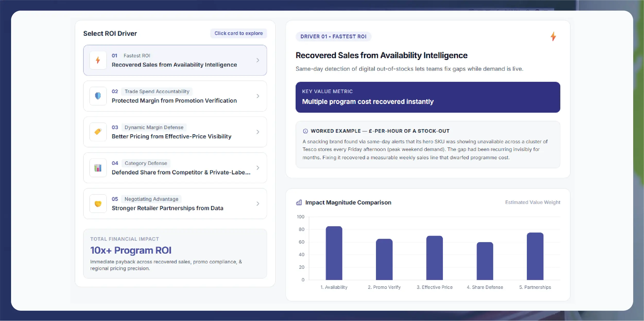Screen dimensions: 644x321
Task: Click the 'Category Defense' tag
Action: (x=146, y=163)
